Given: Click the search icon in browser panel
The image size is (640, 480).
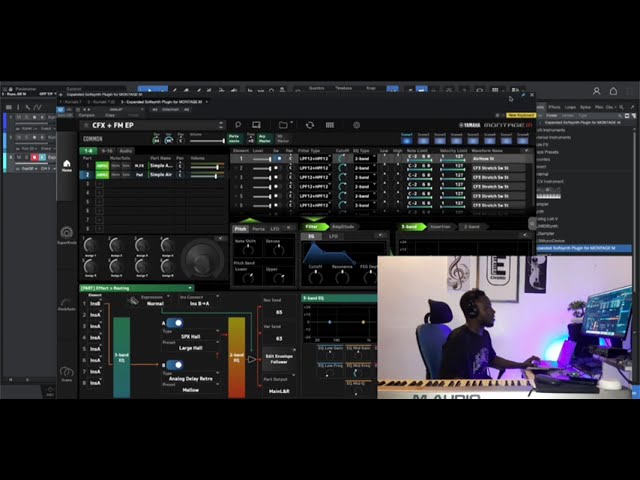Looking at the screenshot, I should point(621,107).
